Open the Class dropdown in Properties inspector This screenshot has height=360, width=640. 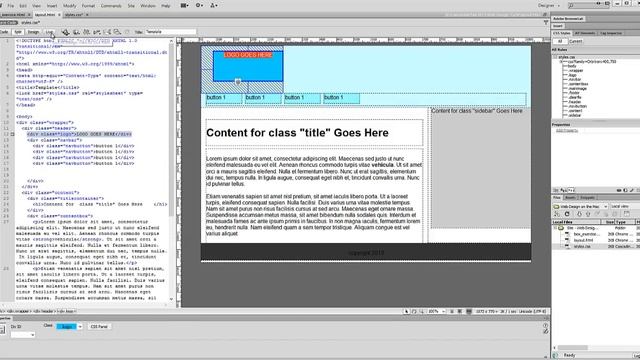(80, 327)
